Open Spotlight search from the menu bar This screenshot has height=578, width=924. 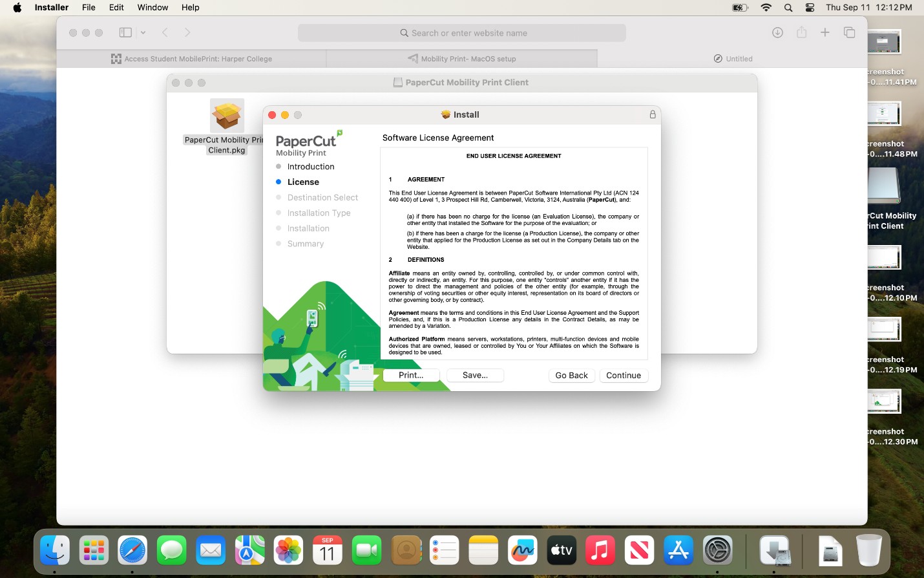(788, 8)
